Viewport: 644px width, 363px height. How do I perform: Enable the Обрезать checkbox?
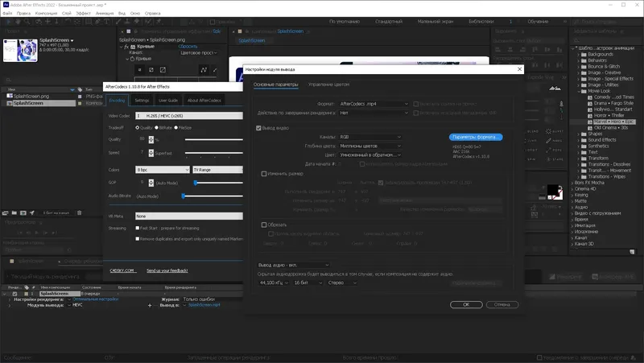point(264,225)
